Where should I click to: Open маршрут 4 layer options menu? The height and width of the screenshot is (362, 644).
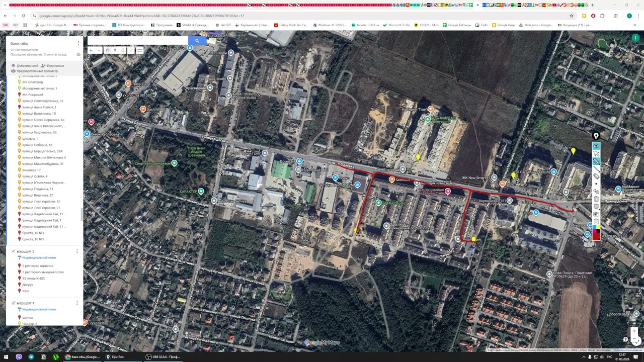tap(77, 303)
